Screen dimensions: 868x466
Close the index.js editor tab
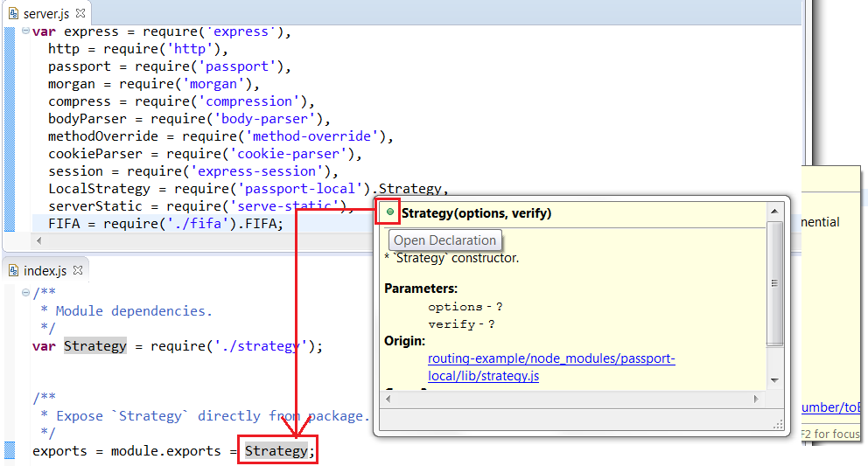coord(76,271)
